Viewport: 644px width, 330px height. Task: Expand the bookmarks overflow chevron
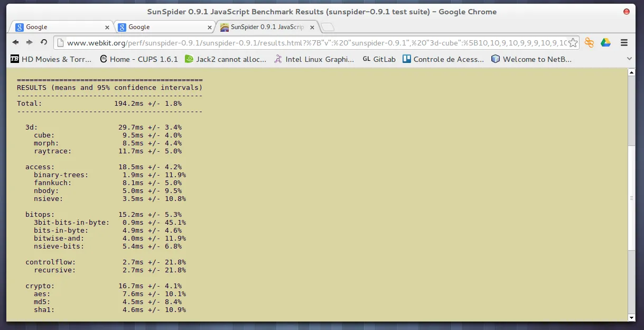629,59
